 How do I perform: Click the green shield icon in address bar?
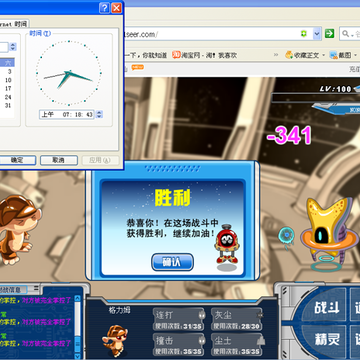pyautogui.click(x=304, y=34)
